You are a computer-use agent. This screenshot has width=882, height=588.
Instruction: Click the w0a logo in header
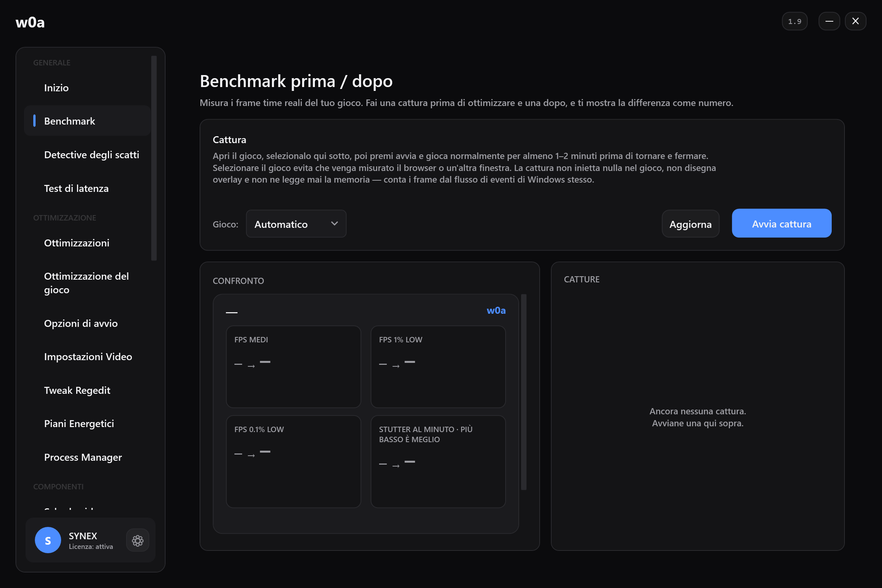point(30,22)
